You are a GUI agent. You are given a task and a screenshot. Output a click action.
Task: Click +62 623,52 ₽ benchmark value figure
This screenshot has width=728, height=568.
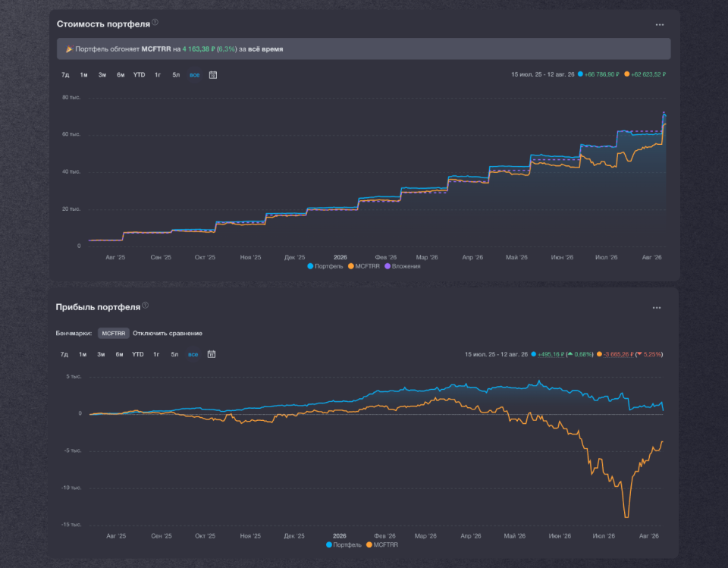coord(648,74)
